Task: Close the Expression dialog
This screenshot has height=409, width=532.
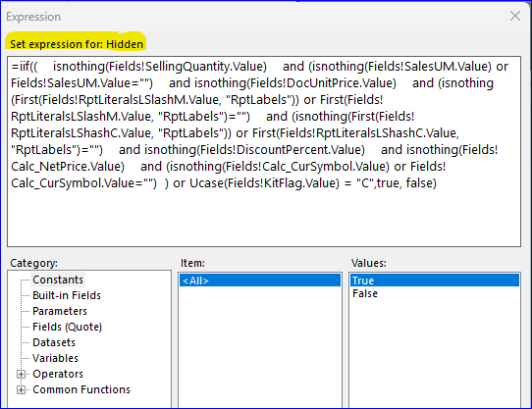Action: 515,16
